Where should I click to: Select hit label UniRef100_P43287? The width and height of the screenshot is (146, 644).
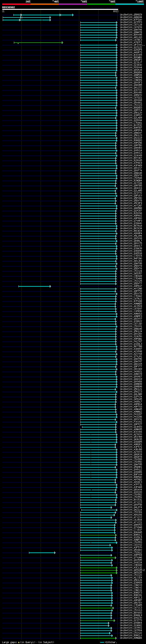[131, 414]
